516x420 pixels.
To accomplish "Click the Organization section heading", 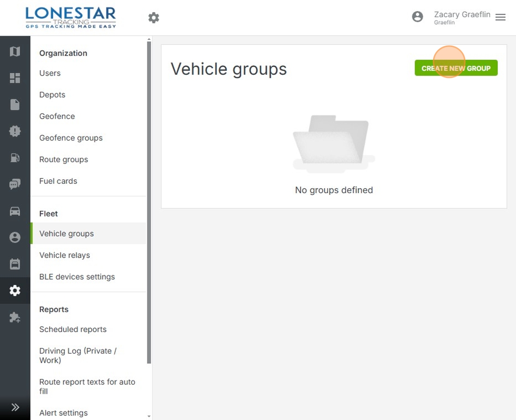I will [63, 53].
